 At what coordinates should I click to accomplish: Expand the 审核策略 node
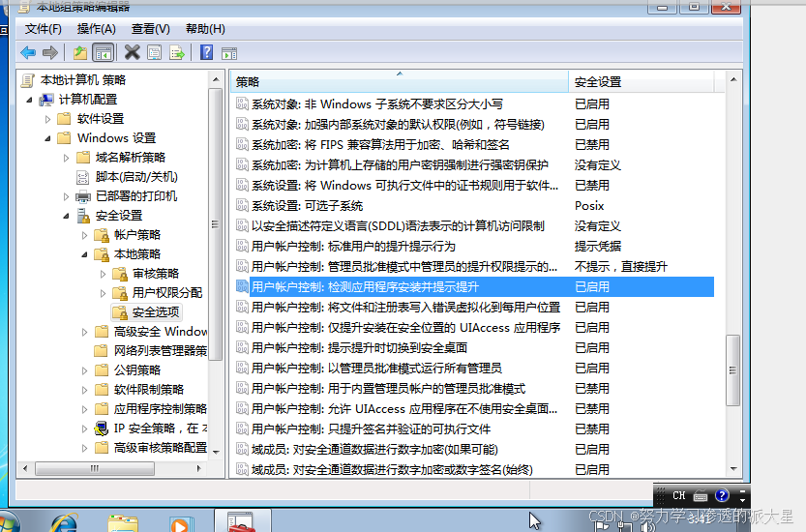104,274
